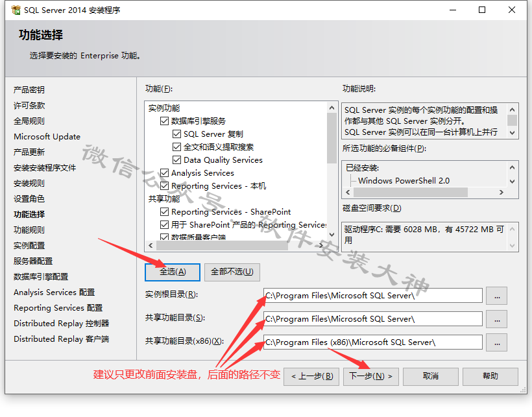Select 功能选择 step in sidebar
The image size is (532, 417).
29,215
